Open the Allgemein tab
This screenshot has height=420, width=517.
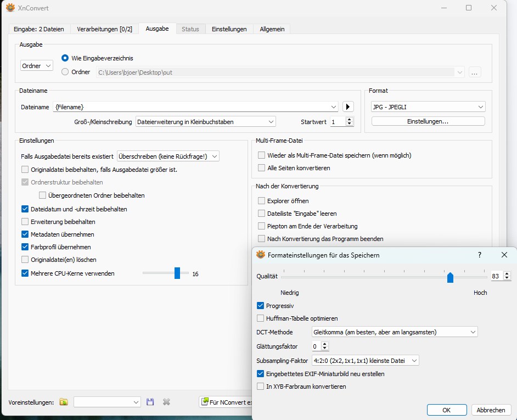click(272, 29)
